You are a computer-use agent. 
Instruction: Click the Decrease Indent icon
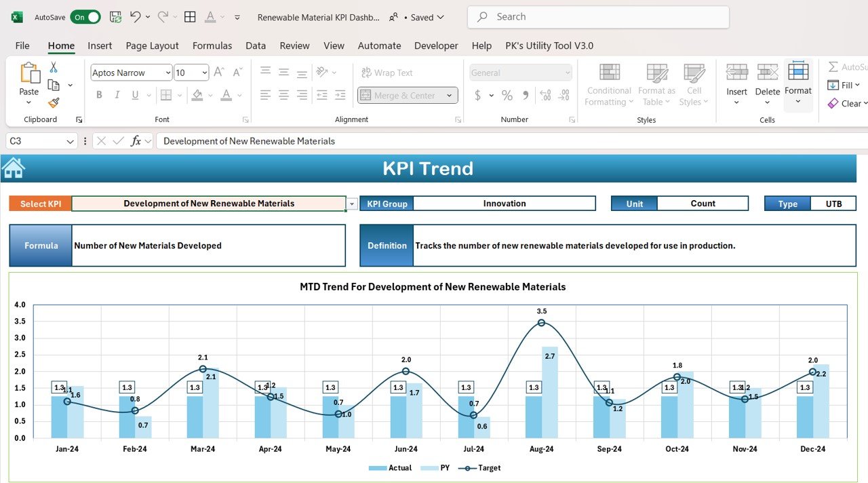tap(322, 95)
